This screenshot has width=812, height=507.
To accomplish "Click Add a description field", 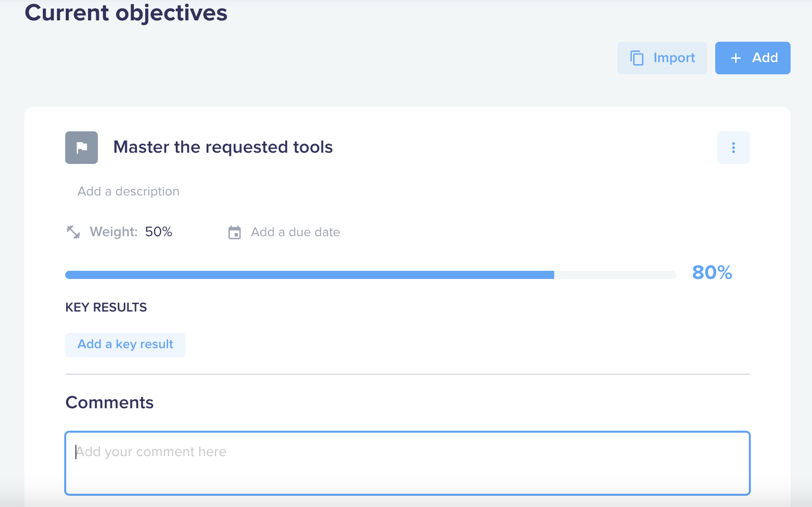I will (128, 191).
